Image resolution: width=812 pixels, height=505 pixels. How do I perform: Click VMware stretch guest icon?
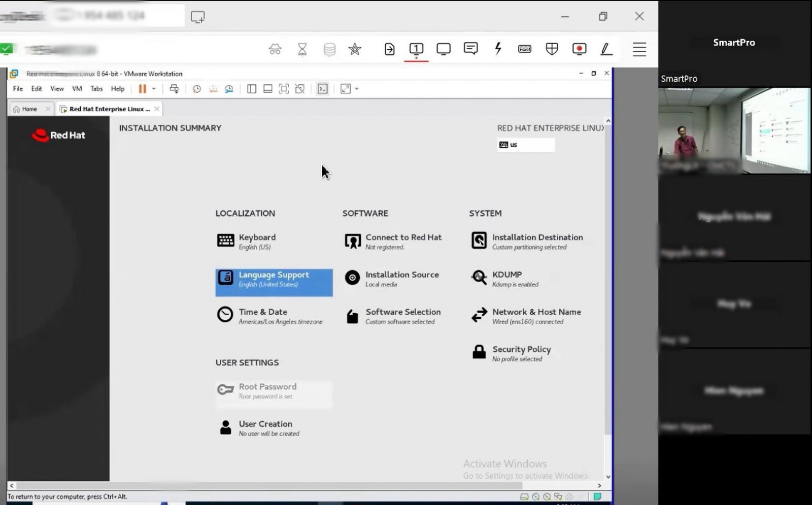(346, 89)
